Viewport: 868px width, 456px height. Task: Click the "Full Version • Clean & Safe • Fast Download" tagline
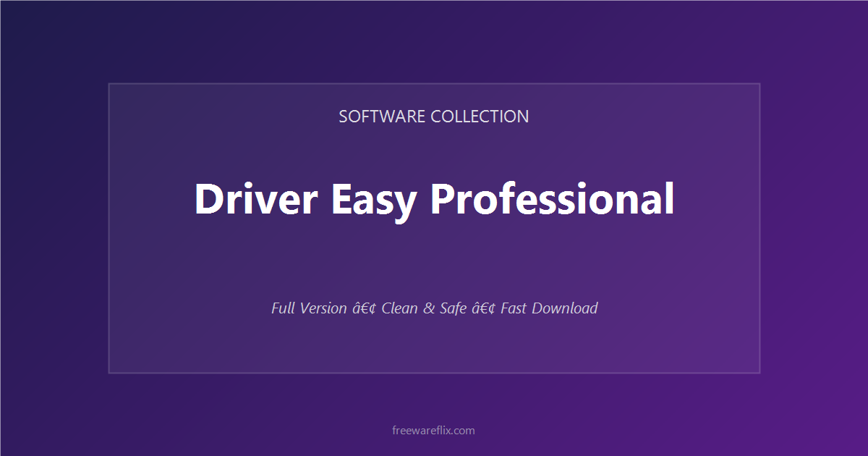tap(434, 308)
